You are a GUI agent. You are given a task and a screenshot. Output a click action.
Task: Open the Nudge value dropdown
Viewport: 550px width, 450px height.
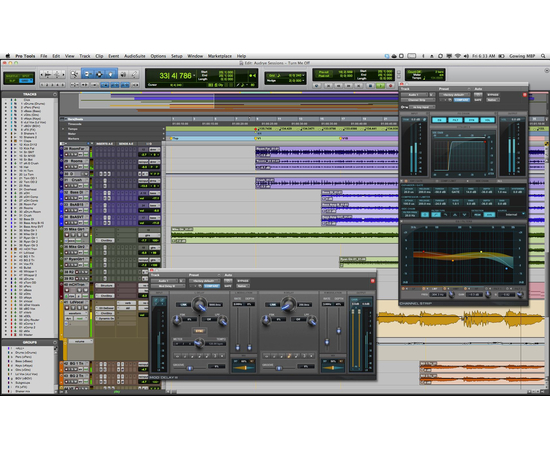[303, 81]
